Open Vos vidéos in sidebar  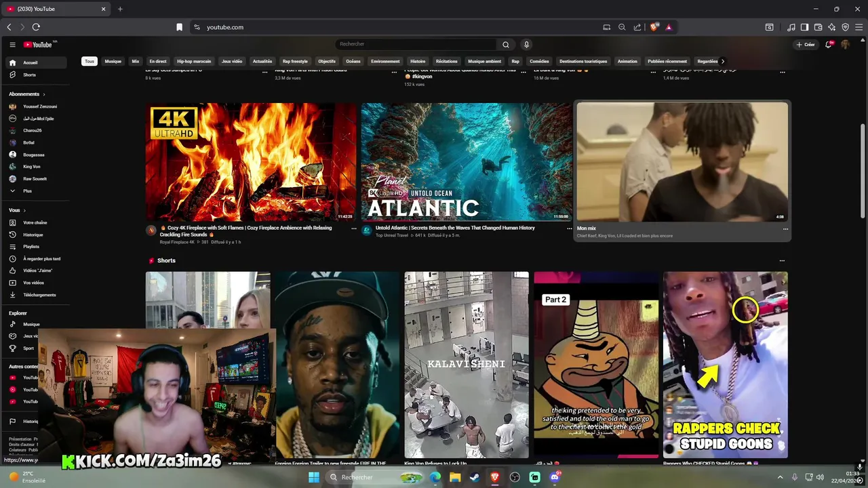(34, 283)
